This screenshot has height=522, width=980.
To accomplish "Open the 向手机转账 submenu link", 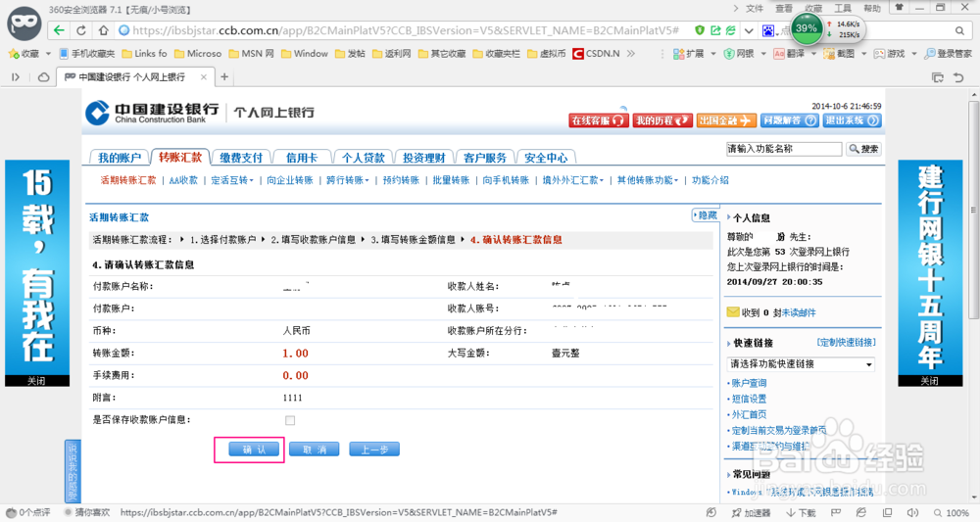I will pyautogui.click(x=506, y=180).
